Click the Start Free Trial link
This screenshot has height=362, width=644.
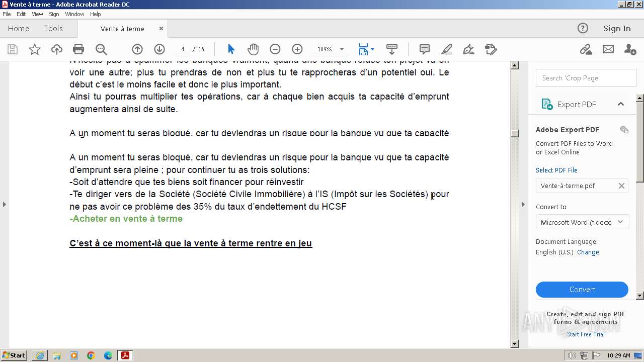click(x=586, y=334)
